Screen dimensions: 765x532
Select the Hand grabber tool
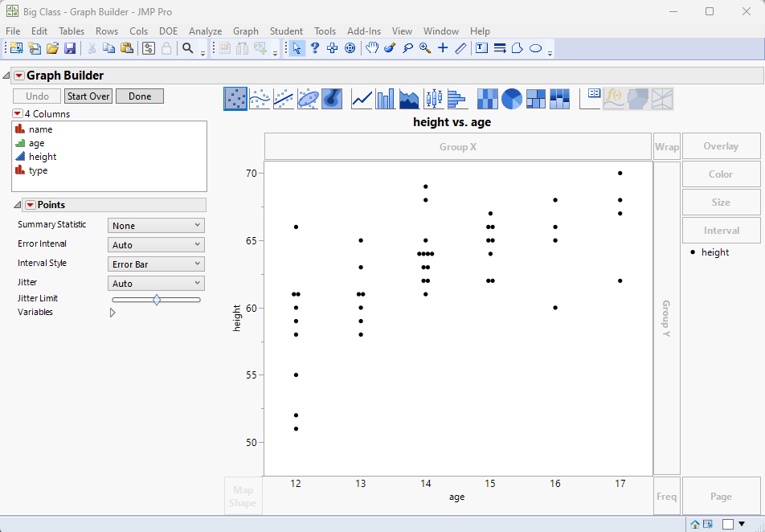pos(372,48)
